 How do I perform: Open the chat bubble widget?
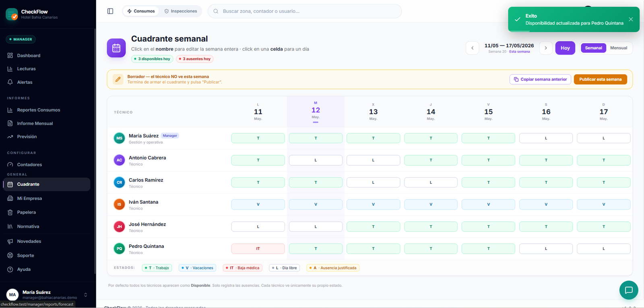pos(629,290)
